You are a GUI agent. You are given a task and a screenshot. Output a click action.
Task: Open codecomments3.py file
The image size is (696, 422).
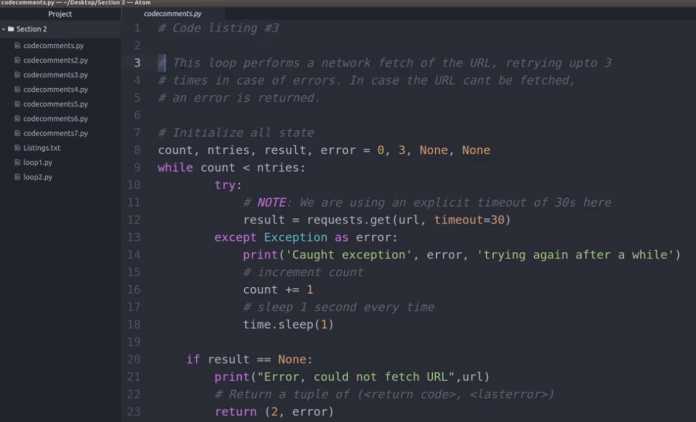pyautogui.click(x=55, y=75)
